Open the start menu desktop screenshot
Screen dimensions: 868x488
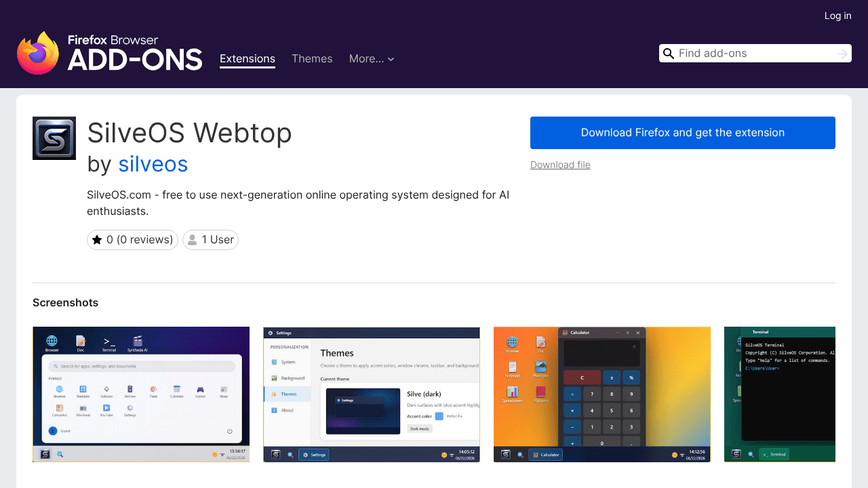click(141, 394)
